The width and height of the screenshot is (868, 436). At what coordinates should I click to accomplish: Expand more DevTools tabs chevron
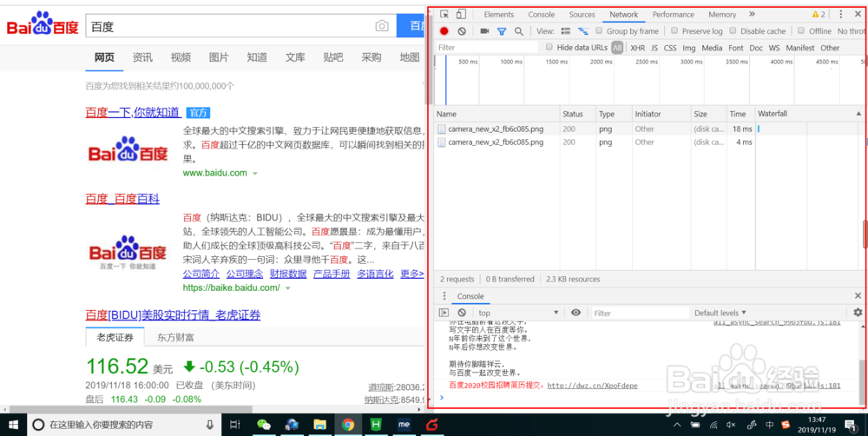tap(752, 15)
